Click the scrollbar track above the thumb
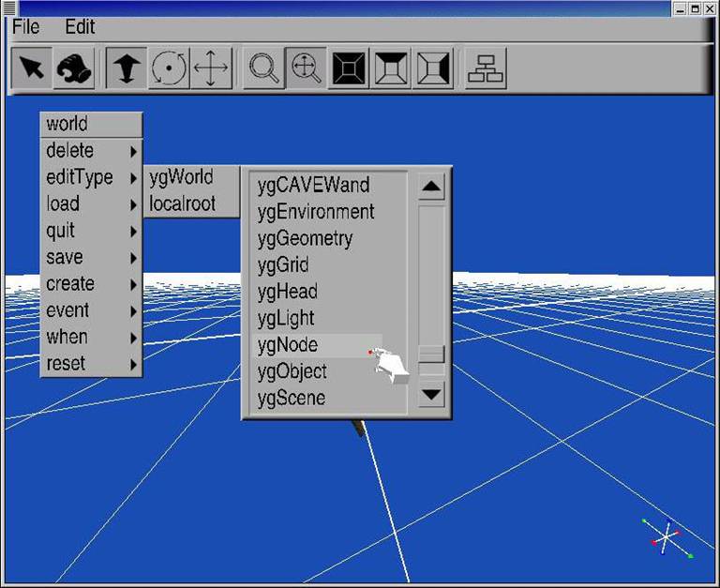720x588 pixels. 431,275
